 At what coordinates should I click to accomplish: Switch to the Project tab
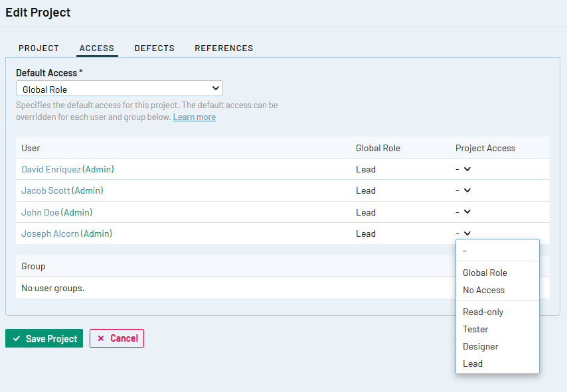click(39, 48)
